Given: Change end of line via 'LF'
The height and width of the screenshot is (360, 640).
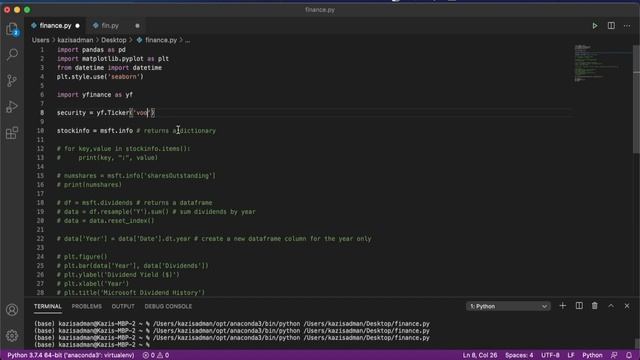Looking at the screenshot, I should (571, 355).
